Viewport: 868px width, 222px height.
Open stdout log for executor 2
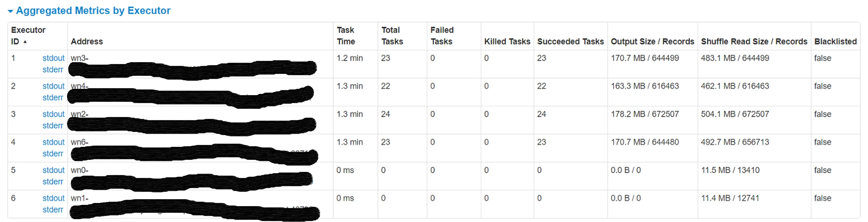(53, 86)
